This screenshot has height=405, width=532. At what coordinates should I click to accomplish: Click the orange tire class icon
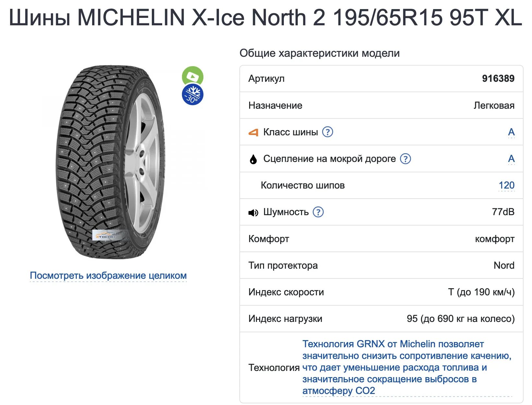tap(253, 132)
